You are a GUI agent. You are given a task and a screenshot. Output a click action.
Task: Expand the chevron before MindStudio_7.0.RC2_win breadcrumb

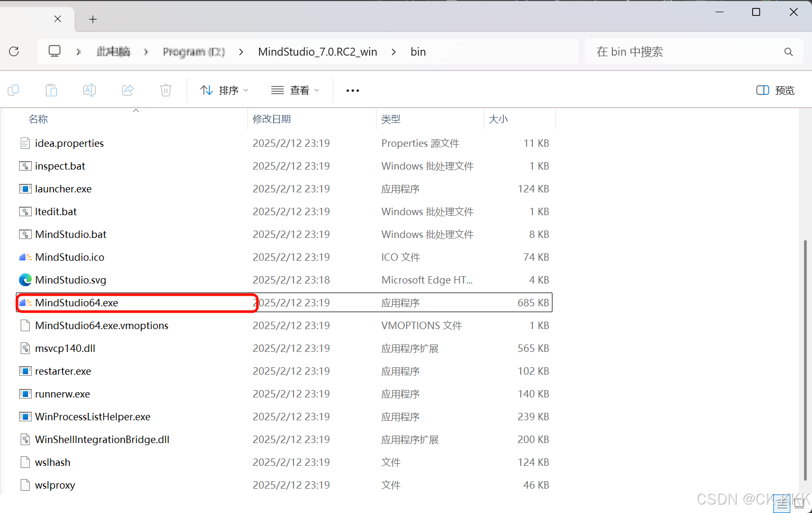[242, 52]
